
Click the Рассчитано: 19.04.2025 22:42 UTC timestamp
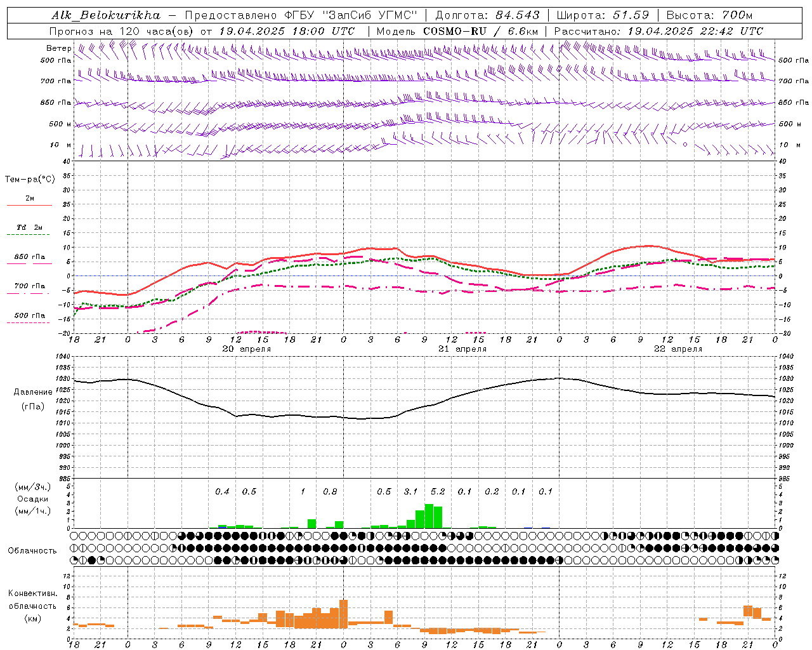(x=658, y=31)
